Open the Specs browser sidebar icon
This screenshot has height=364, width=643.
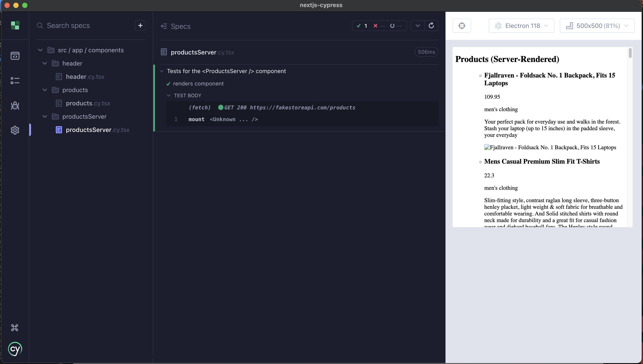[x=15, y=56]
